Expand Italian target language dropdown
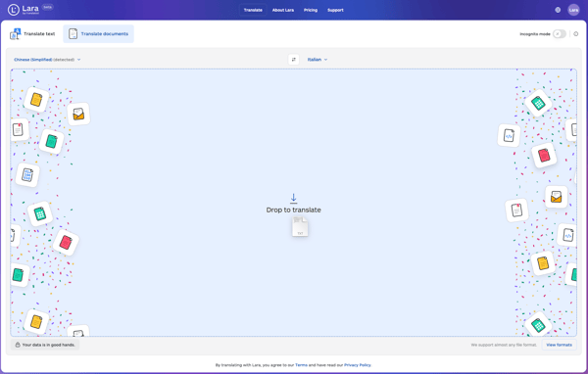This screenshot has height=374, width=588. coord(318,60)
